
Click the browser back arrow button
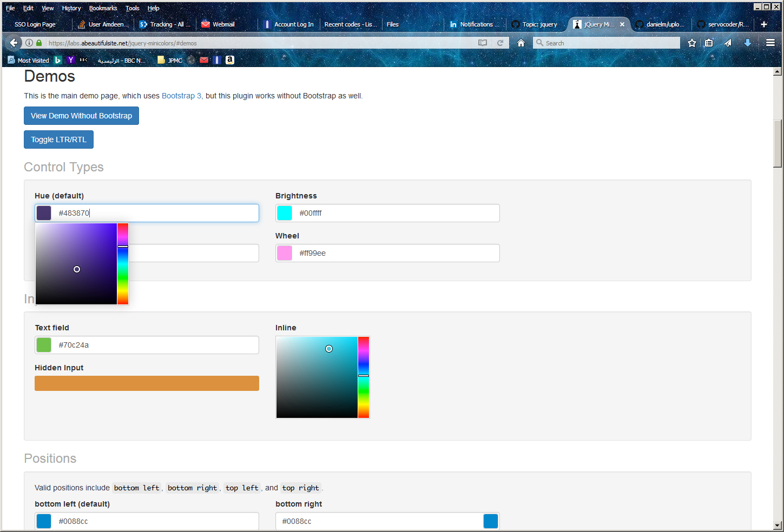click(x=14, y=43)
